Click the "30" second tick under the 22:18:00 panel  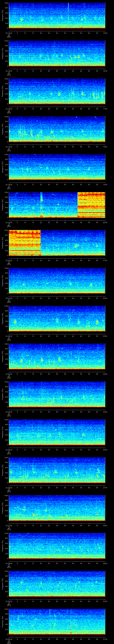tap(57, 184)
